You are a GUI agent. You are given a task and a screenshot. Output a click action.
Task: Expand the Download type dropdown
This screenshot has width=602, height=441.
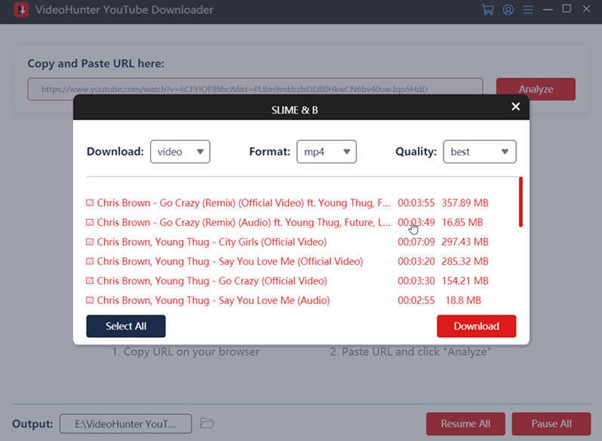click(180, 152)
